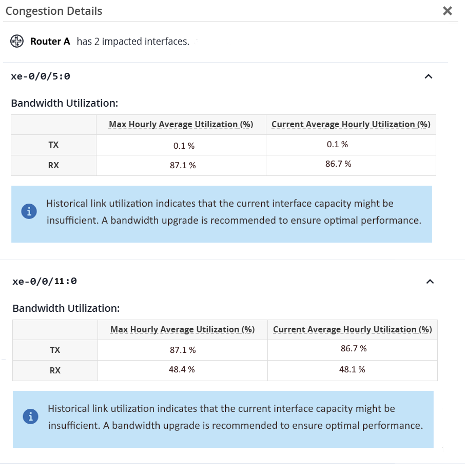Viewport: 466px width, 476px height.
Task: Select the RX row in xe-0/0/5:0 table
Action: click(x=53, y=165)
